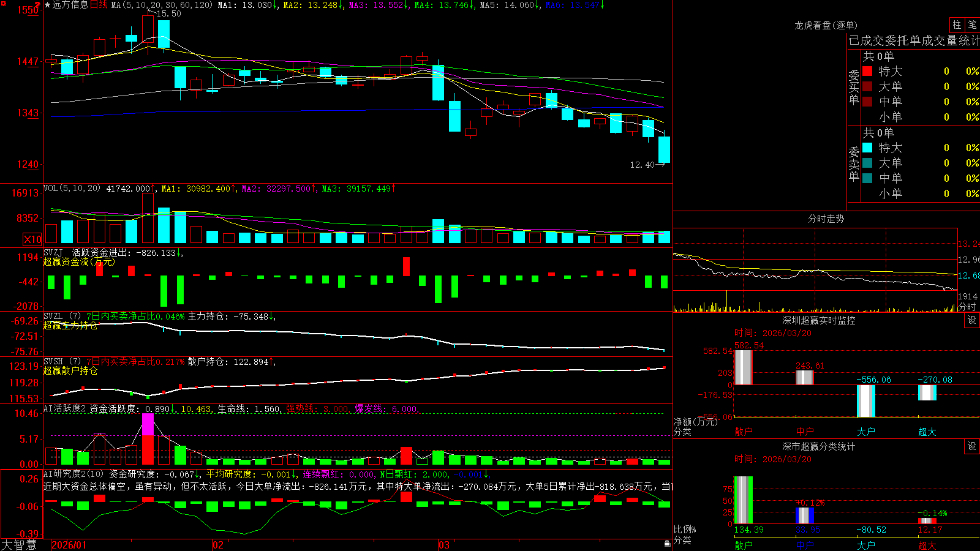Click the 龙虎看盘(逐单) panel title
The image size is (980, 551).
[x=826, y=25]
